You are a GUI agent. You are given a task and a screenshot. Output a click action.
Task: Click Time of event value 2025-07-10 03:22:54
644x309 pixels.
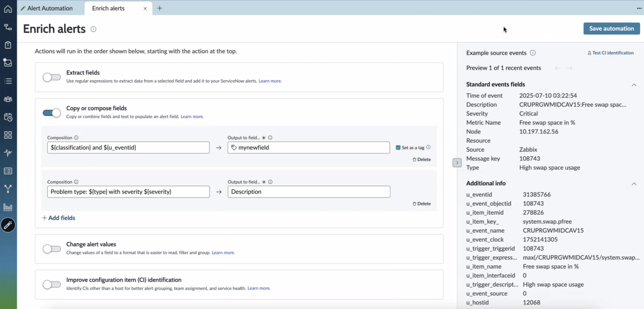[x=548, y=96]
